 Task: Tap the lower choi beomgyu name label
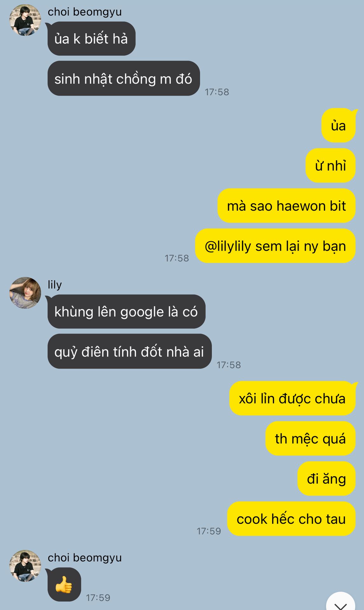point(84,558)
